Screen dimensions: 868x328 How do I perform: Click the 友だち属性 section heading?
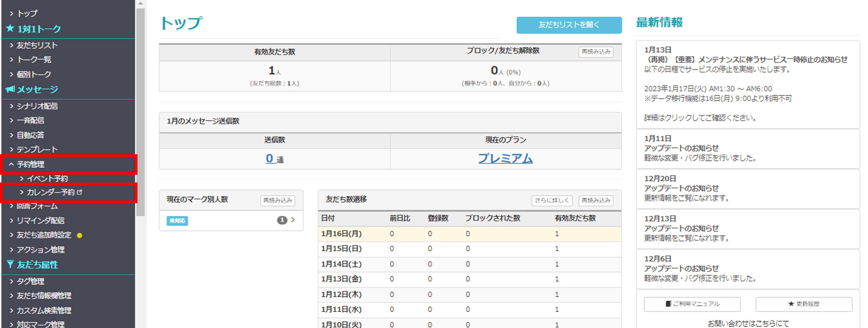[x=37, y=265]
